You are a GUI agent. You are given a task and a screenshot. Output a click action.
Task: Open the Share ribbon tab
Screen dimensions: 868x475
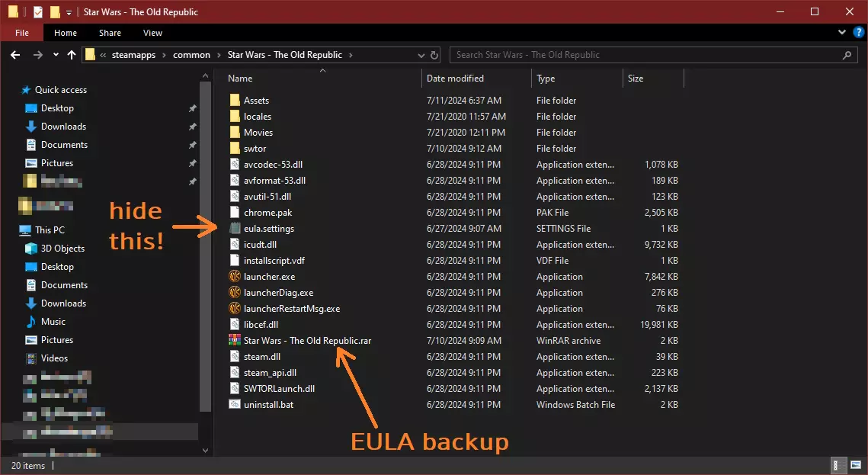coord(110,33)
